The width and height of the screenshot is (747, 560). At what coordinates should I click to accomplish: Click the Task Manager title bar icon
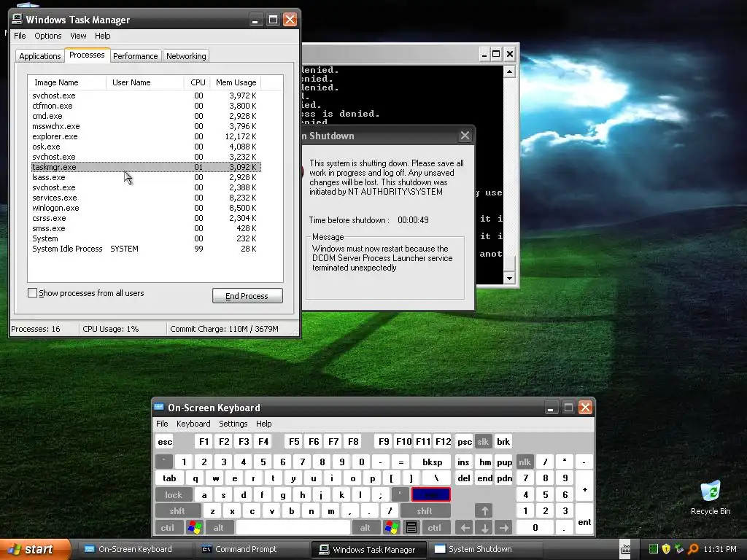18,19
